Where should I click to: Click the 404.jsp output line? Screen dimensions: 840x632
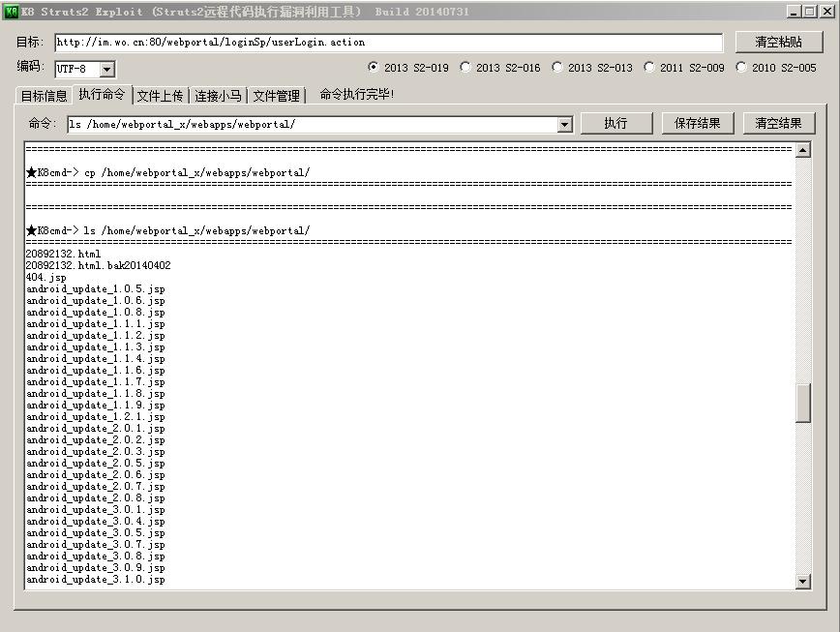46,278
